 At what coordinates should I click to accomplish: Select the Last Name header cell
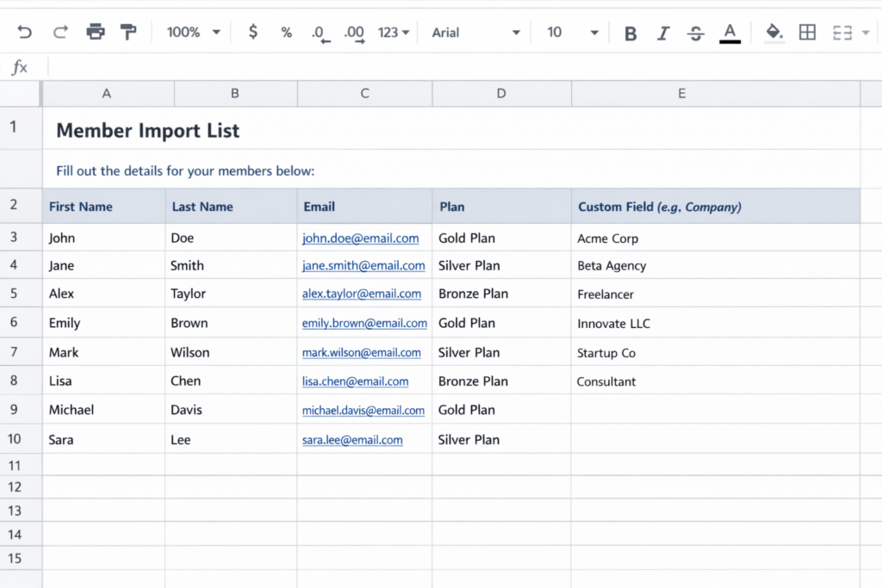coord(231,207)
